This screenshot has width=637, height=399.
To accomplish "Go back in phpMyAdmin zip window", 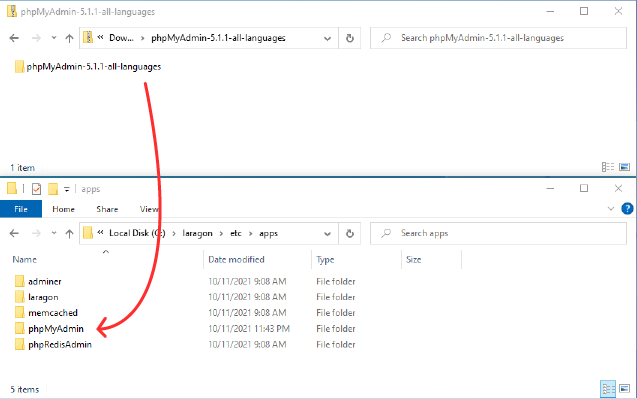I will click(14, 38).
